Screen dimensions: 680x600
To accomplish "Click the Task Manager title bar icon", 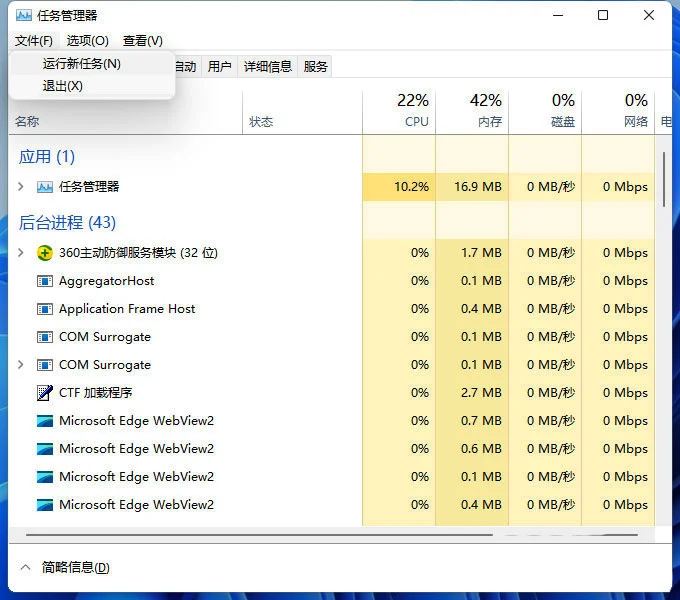I will click(23, 16).
